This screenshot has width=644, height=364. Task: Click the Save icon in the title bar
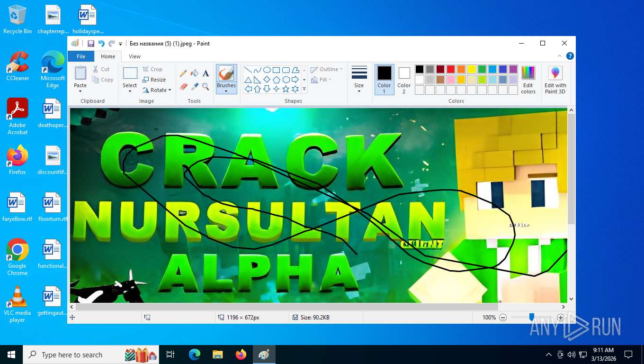90,44
